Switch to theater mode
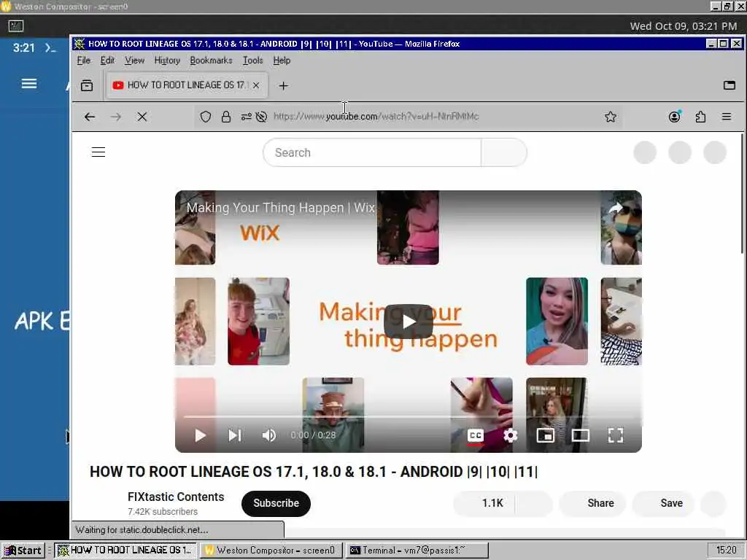 point(580,435)
